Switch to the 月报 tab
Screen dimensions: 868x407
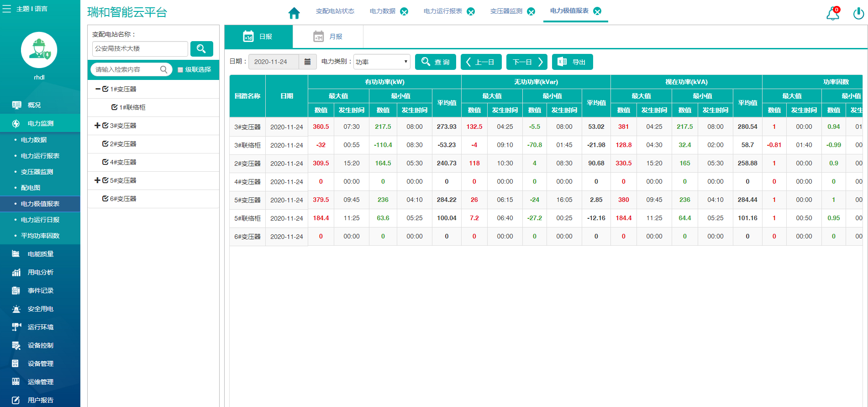pyautogui.click(x=328, y=37)
